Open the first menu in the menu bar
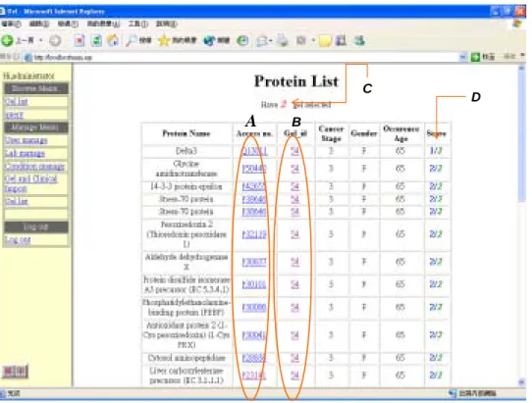This screenshot has width=532, height=403. 11,24
